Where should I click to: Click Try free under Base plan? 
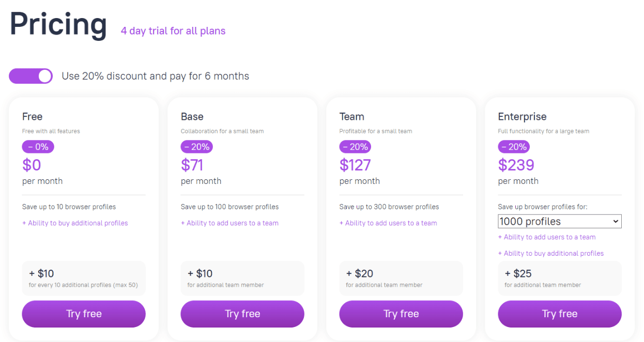[242, 314]
